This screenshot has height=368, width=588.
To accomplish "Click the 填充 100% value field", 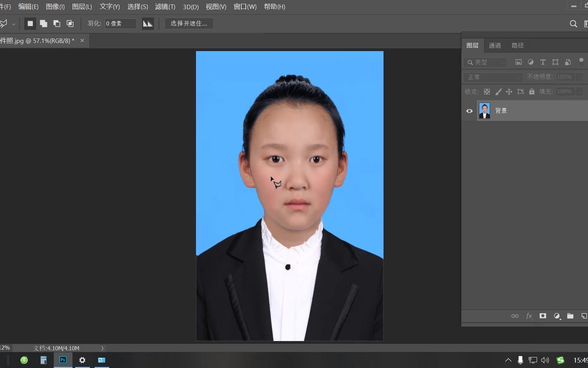I will (565, 92).
